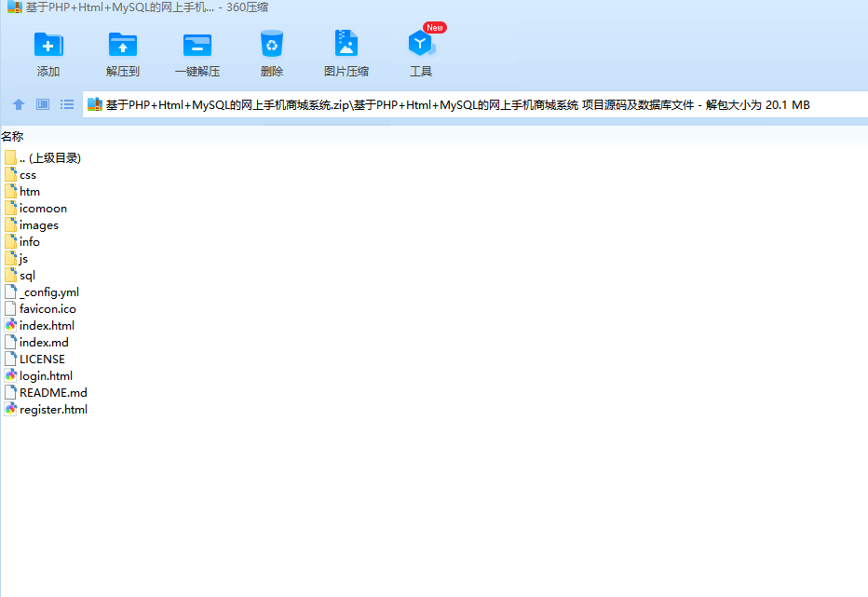Select the index.html file

pyautogui.click(x=39, y=326)
